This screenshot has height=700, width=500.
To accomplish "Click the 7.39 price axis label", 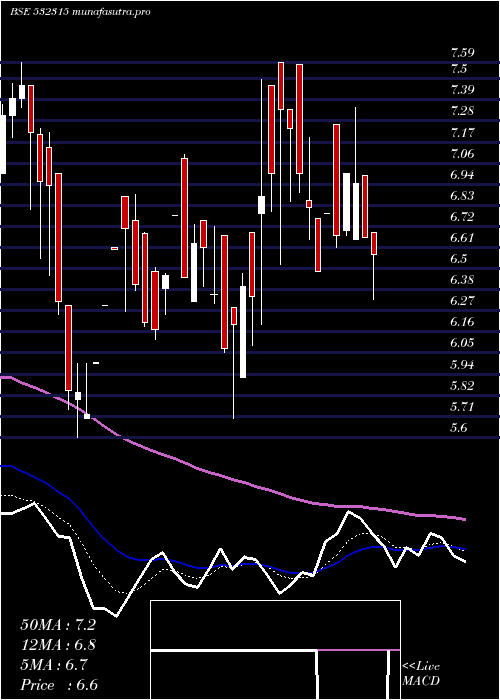I will pyautogui.click(x=462, y=90).
